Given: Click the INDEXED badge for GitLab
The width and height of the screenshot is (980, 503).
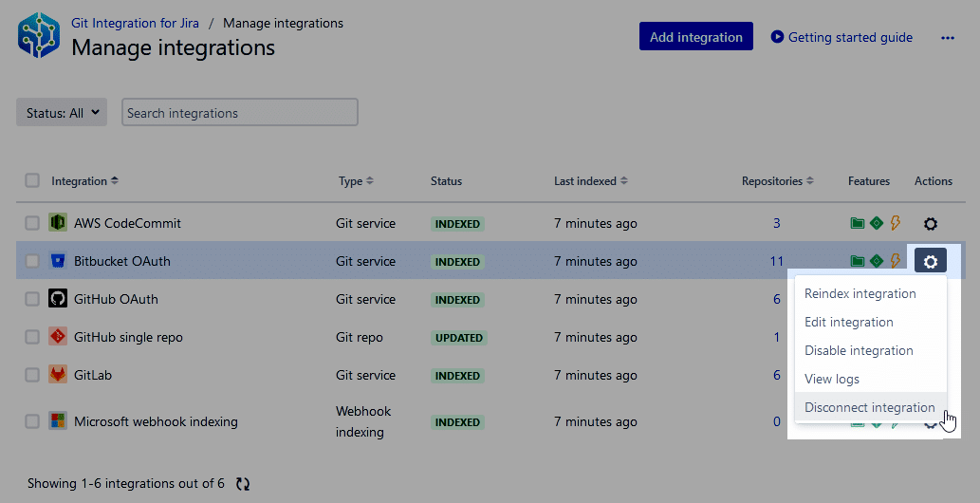Looking at the screenshot, I should [457, 376].
